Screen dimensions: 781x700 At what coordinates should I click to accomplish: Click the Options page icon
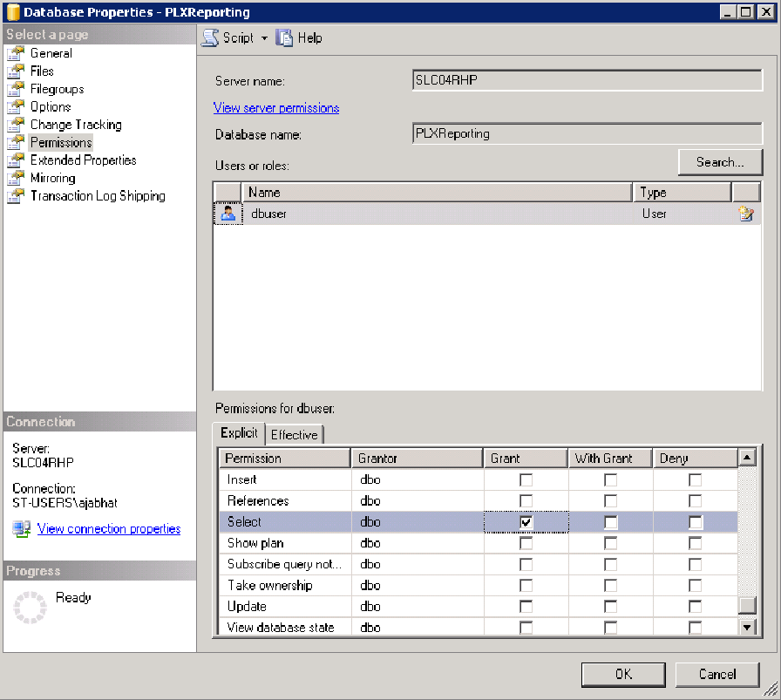coord(16,106)
